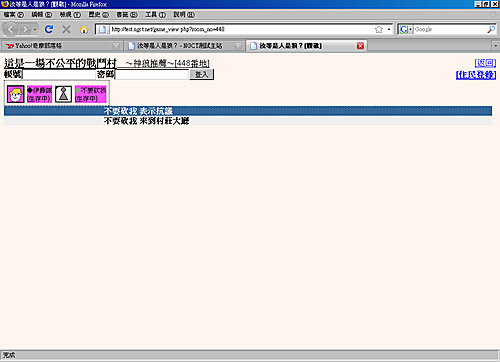500x362 pixels.
Task: Open the 編輯 (Edit) menu
Action: click(42, 15)
